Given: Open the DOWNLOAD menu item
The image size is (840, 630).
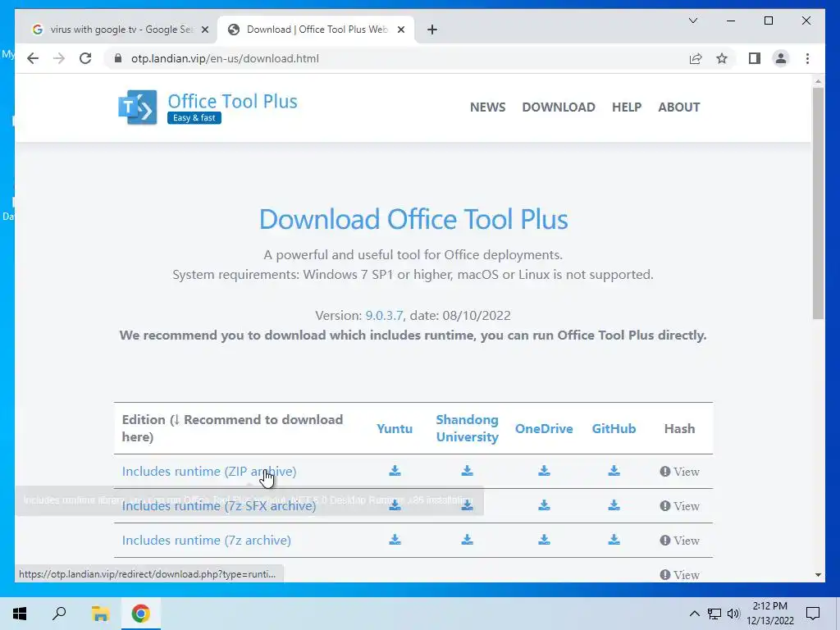Looking at the screenshot, I should 558,107.
